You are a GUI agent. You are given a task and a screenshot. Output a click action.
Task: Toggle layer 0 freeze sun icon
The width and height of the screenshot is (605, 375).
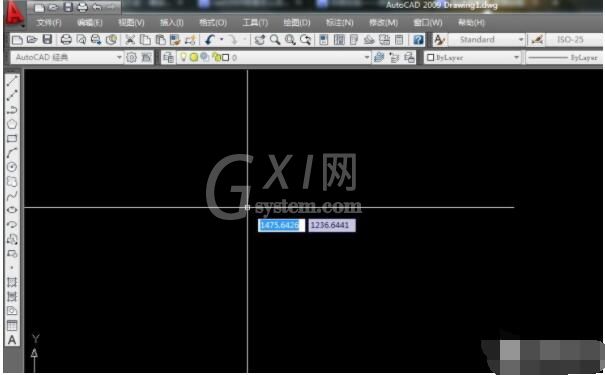[x=194, y=57]
